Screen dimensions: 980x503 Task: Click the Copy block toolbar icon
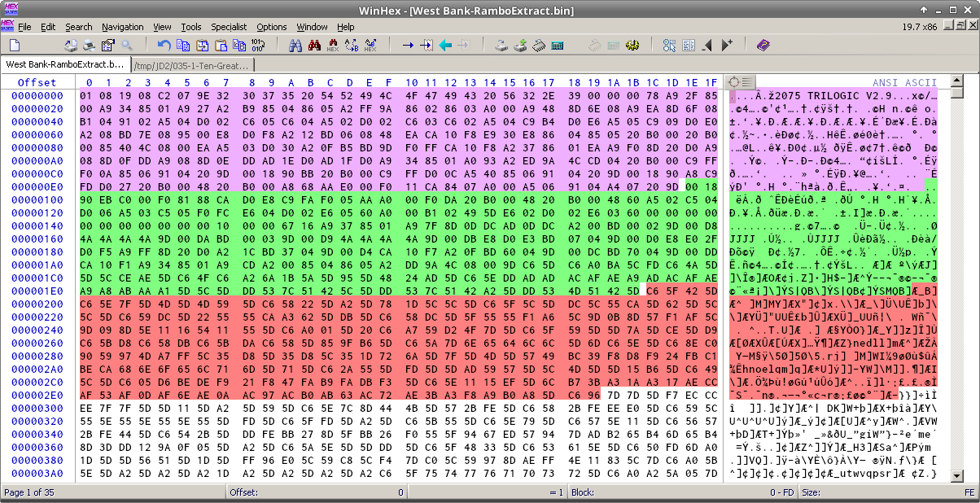[x=183, y=46]
